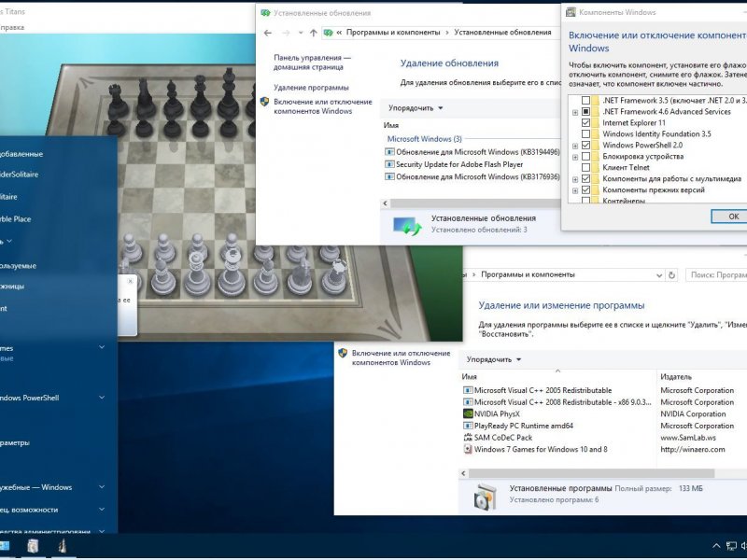Show hidden system tray icons
747x560 pixels.
point(716,546)
